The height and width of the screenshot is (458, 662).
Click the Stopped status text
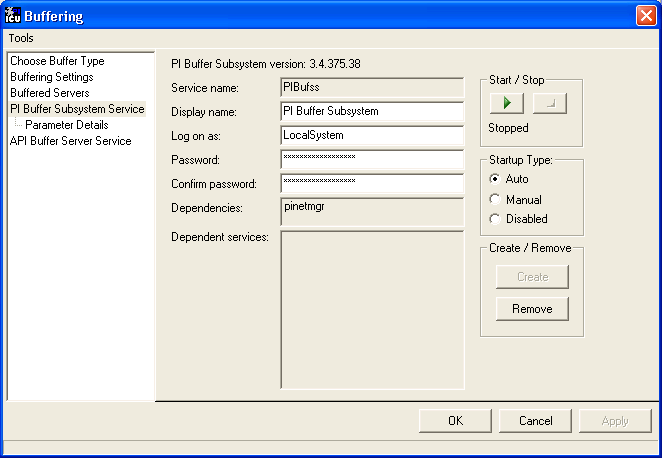(x=508, y=128)
